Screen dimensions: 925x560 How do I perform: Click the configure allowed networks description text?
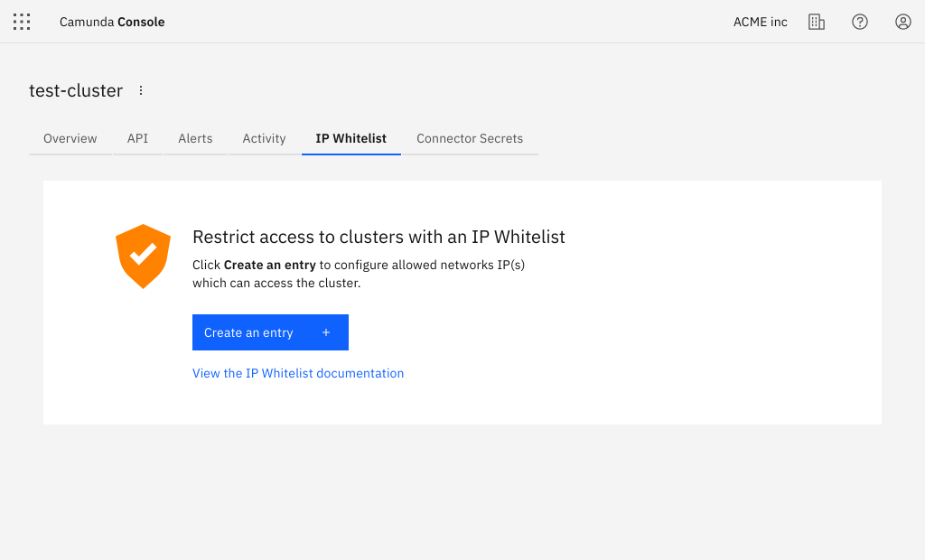371,274
